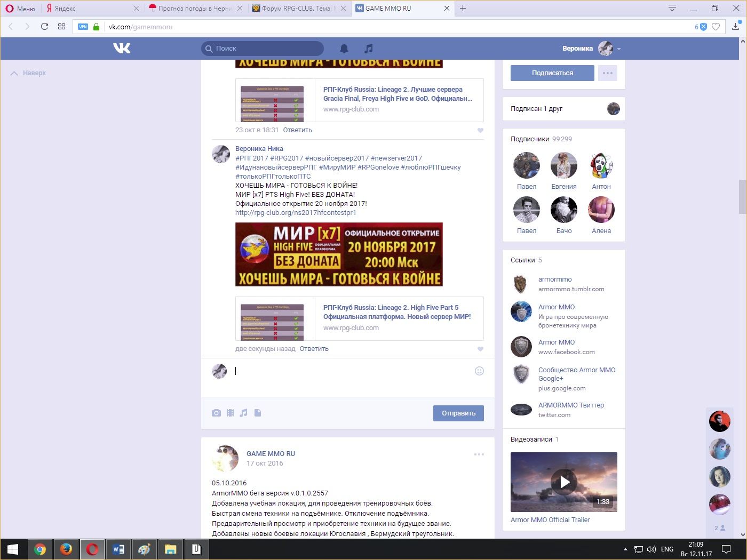Go back in Opera browser

click(11, 27)
